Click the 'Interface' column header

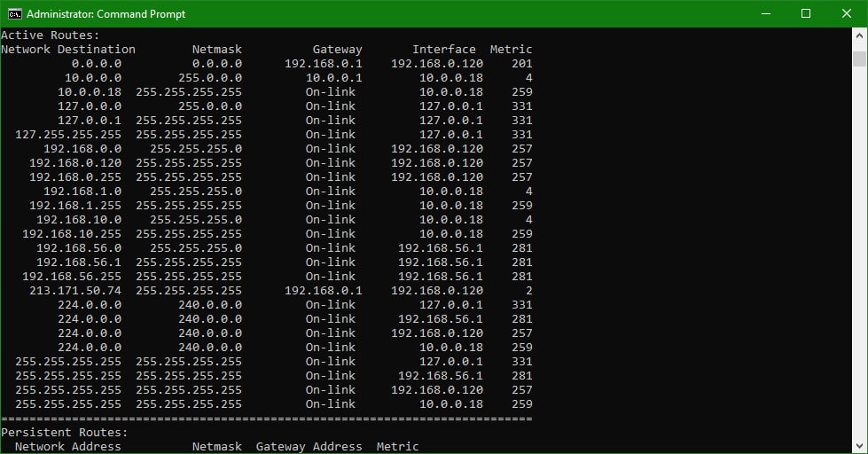pos(444,50)
